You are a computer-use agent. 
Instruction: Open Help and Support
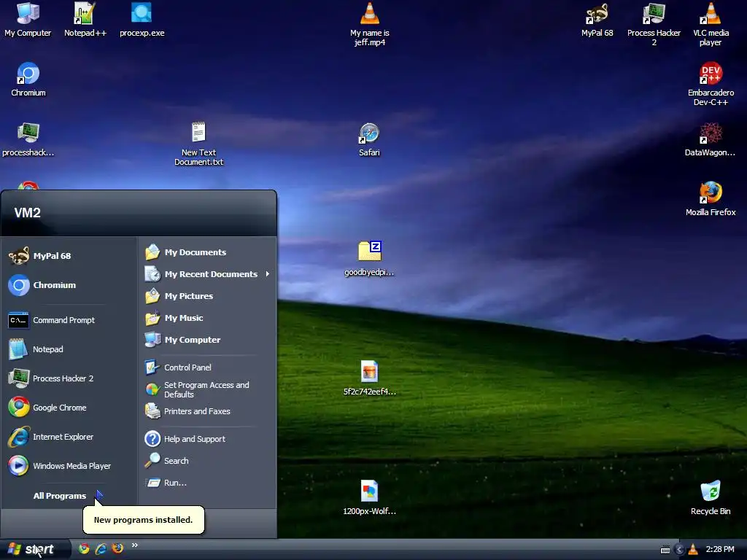(208, 438)
